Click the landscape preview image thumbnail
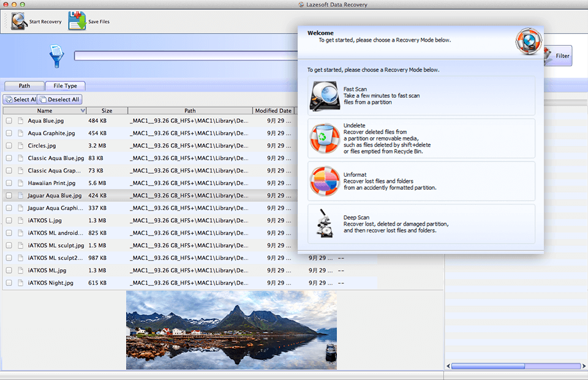This screenshot has width=588, height=380. pyautogui.click(x=232, y=330)
